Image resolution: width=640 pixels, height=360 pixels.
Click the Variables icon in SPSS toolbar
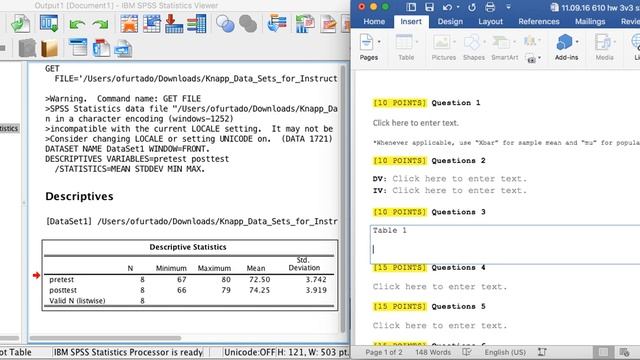click(197, 24)
